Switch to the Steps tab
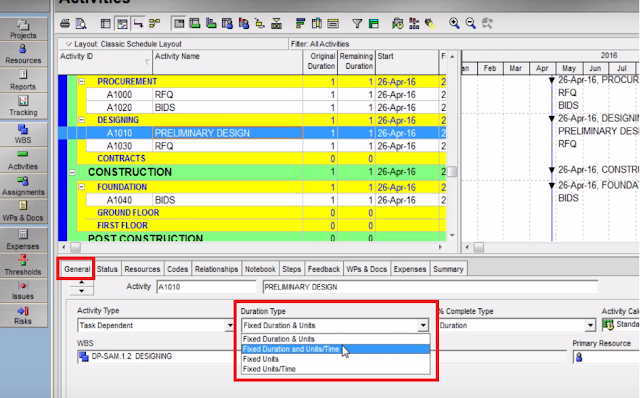 pyautogui.click(x=291, y=269)
